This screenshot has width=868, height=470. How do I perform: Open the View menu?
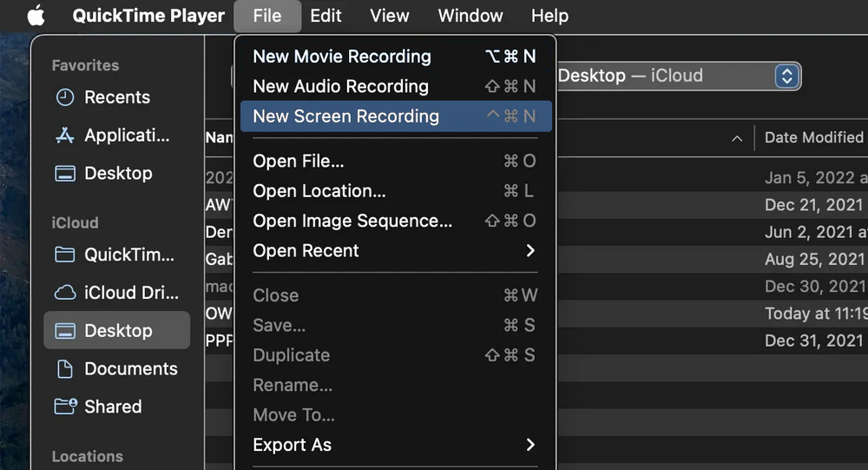pyautogui.click(x=389, y=16)
